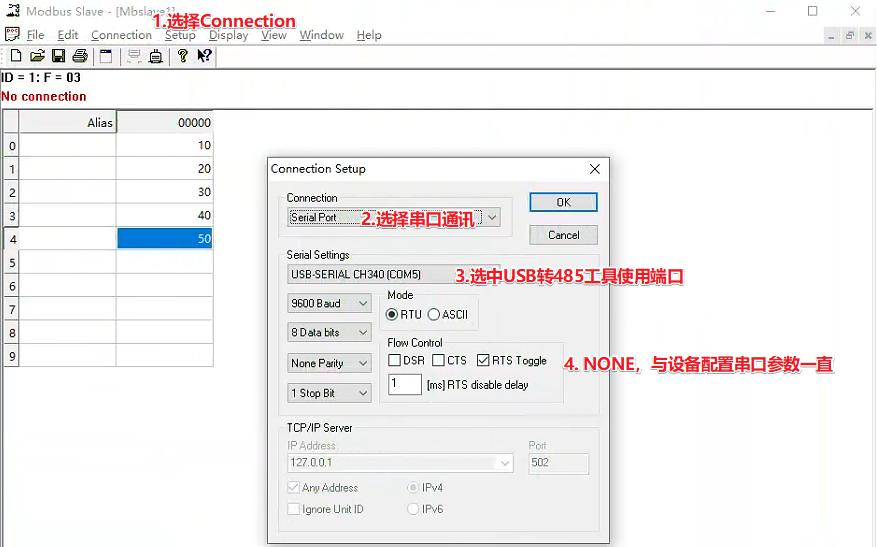
Task: Select the ASCII mode radio button
Action: click(x=434, y=314)
